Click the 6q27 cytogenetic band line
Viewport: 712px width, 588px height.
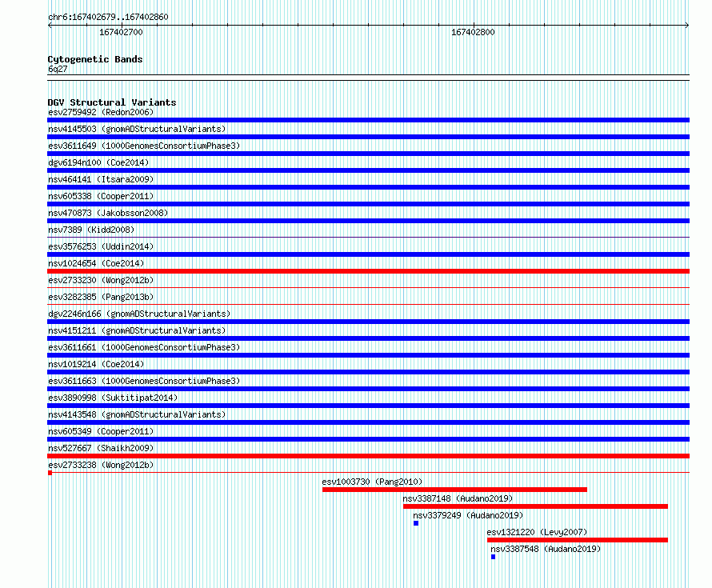point(368,78)
